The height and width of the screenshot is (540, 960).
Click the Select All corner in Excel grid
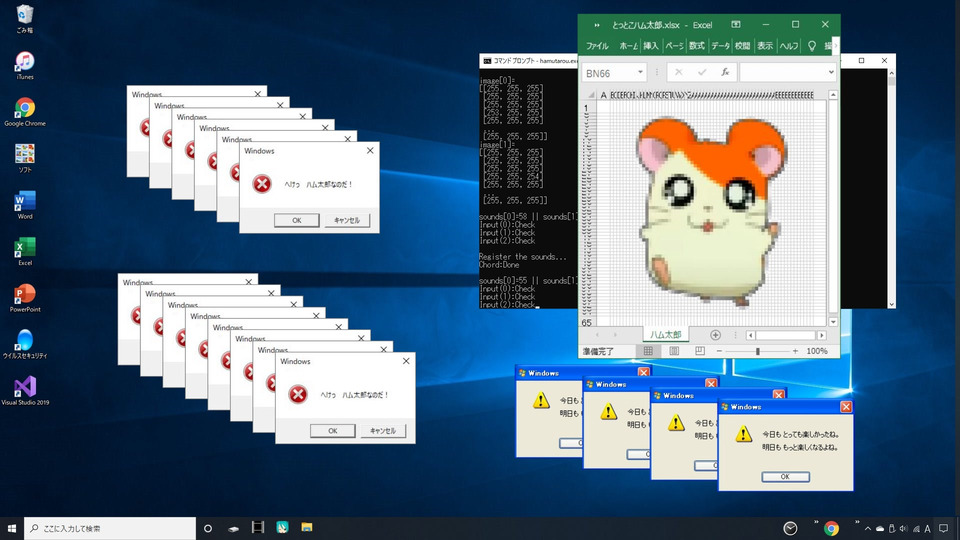590,95
